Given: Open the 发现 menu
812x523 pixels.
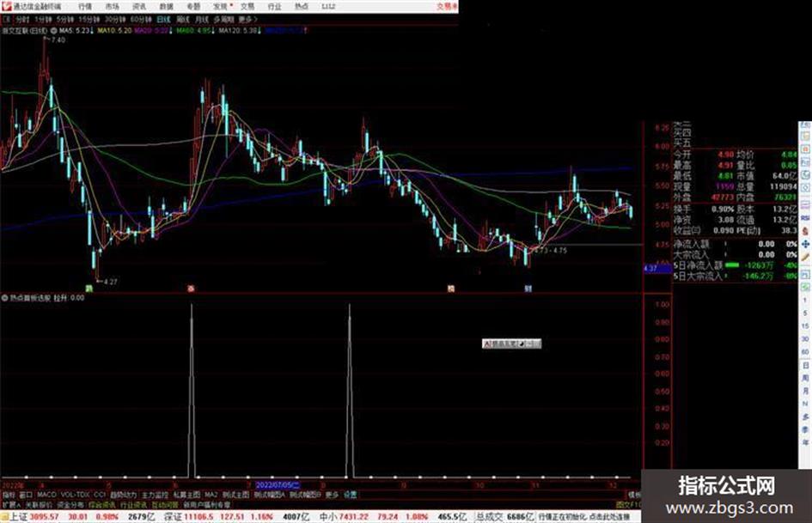Looking at the screenshot, I should (x=220, y=7).
